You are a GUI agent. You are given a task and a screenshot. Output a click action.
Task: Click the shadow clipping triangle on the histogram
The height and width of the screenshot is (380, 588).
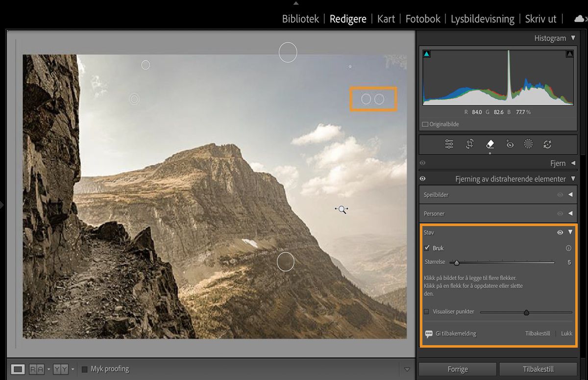(426, 53)
